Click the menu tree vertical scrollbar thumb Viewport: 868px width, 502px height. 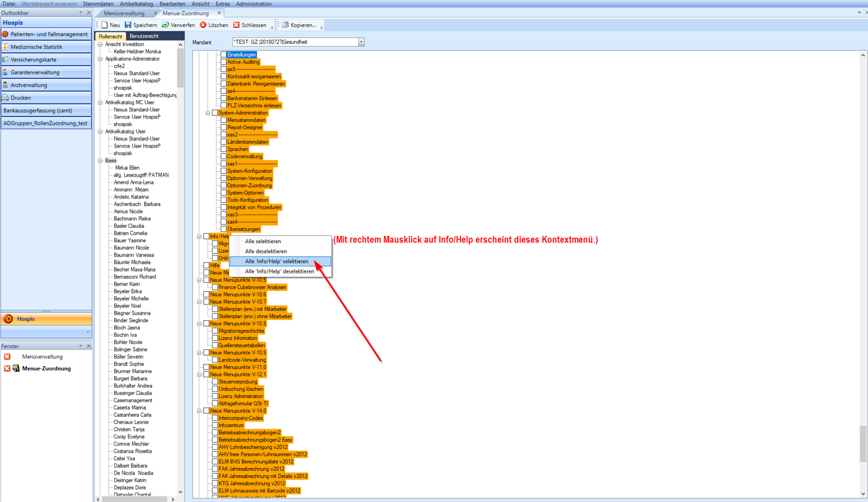863,443
